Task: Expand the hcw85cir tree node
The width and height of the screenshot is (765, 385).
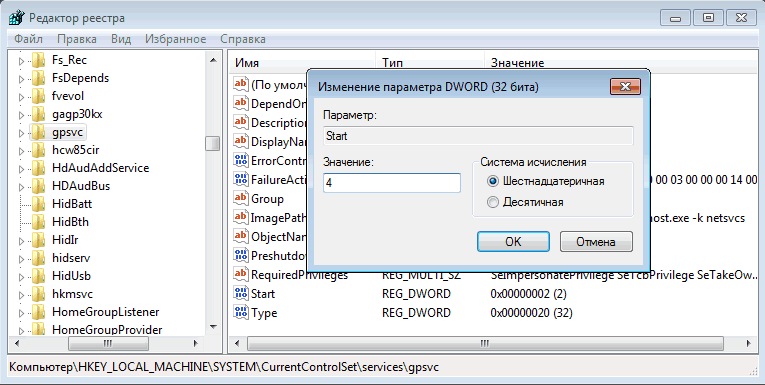Action: click(x=21, y=151)
